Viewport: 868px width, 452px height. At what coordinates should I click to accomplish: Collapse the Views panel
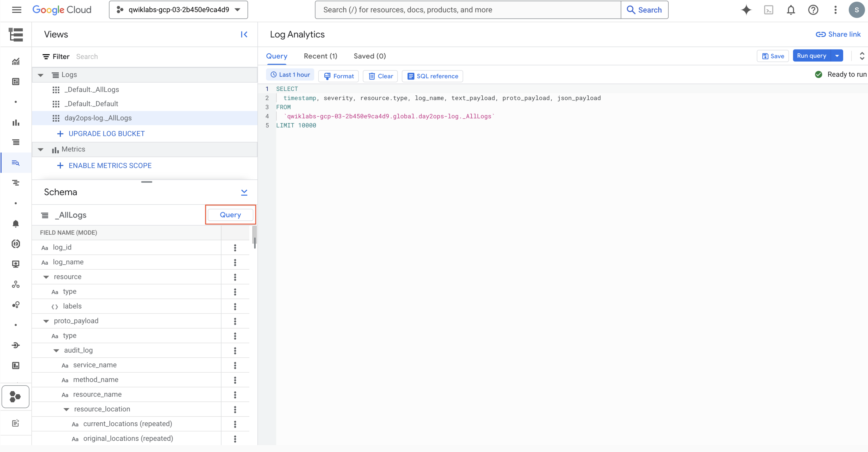click(244, 34)
